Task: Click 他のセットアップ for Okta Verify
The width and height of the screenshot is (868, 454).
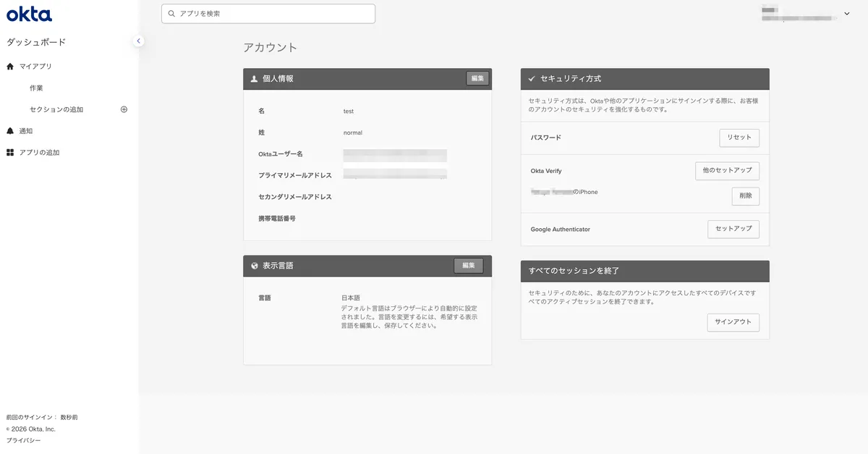Action: (727, 171)
